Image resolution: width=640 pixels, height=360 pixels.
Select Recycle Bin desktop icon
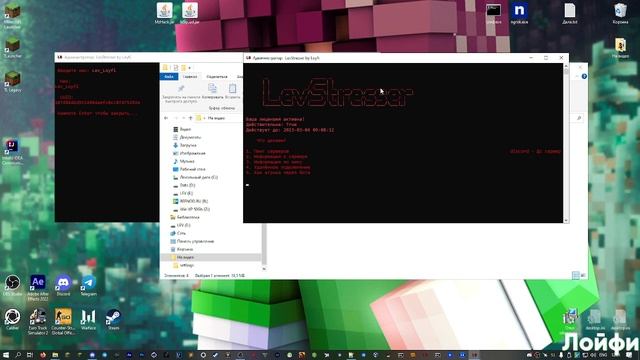point(620,13)
